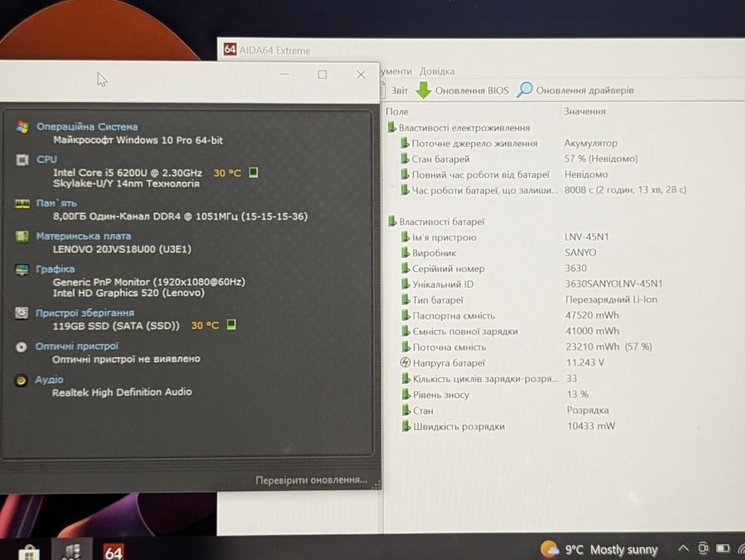
Task: Click the Поле column header
Action: click(397, 111)
